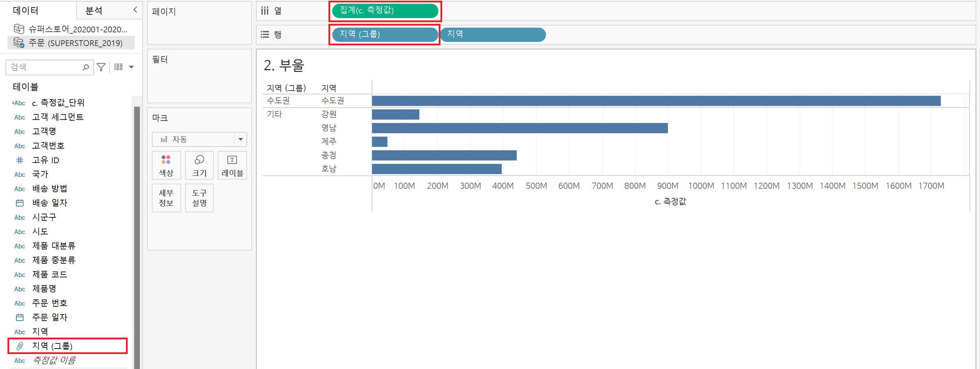Viewport: 980px width, 369px height.
Task: Click the hash icon beside 고유 ID
Action: tap(20, 160)
